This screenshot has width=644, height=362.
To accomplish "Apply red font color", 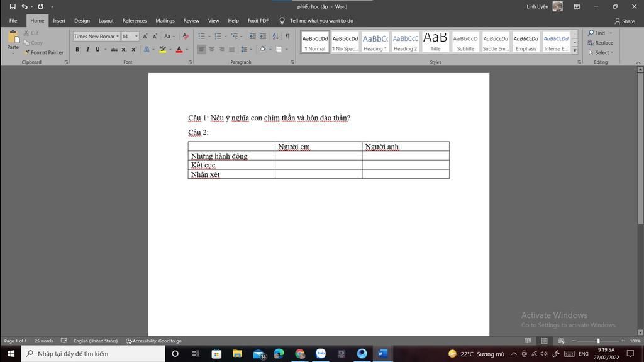I will (x=179, y=49).
